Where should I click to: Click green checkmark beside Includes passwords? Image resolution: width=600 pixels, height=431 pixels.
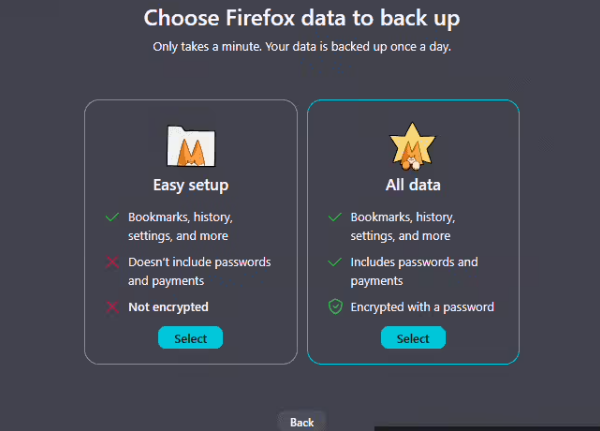[x=335, y=262]
